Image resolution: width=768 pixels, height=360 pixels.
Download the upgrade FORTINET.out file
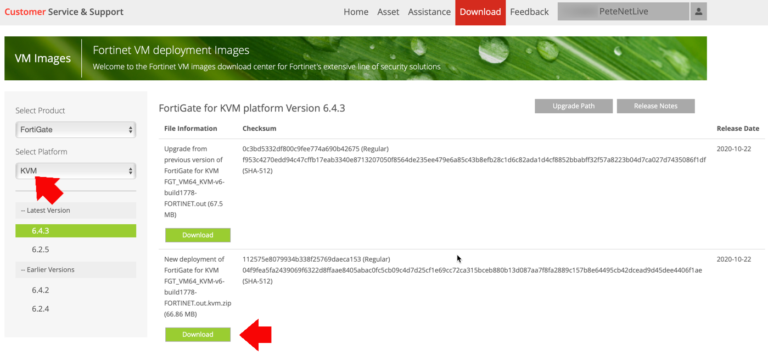click(197, 235)
